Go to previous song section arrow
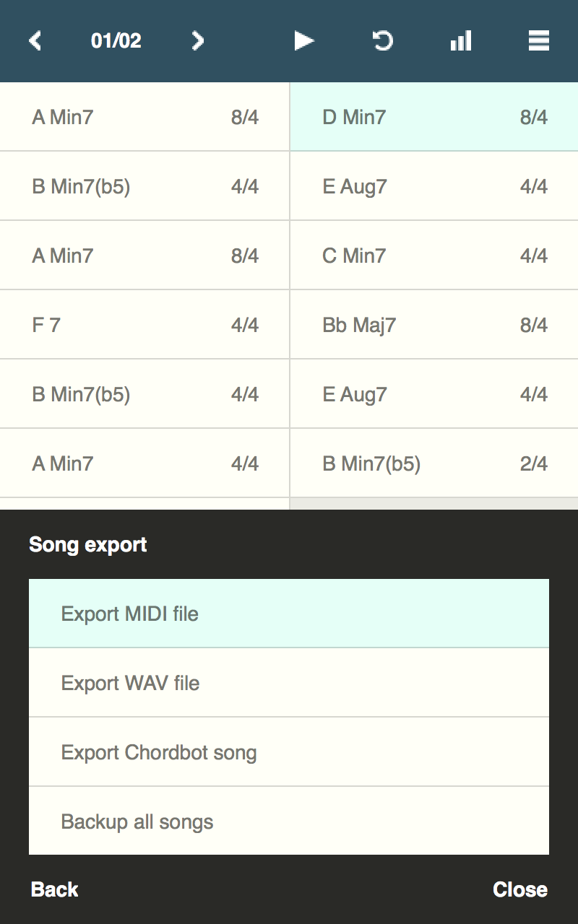The height and width of the screenshot is (924, 578). coord(35,41)
